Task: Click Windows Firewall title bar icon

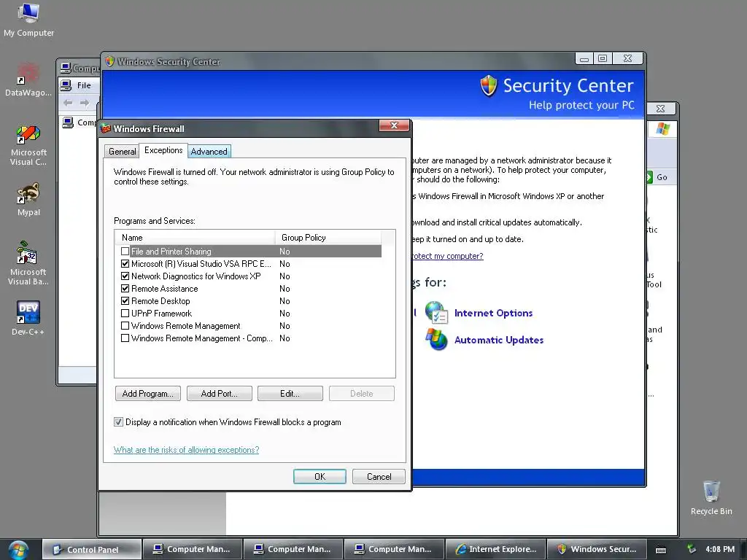Action: 105,128
